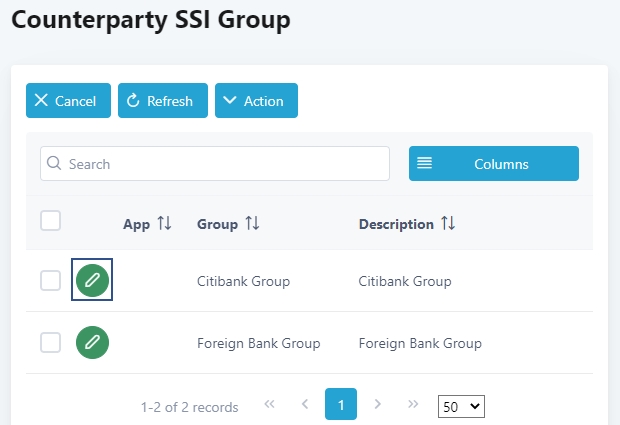
Task: Check the Citibank Group row checkbox
Action: (51, 281)
